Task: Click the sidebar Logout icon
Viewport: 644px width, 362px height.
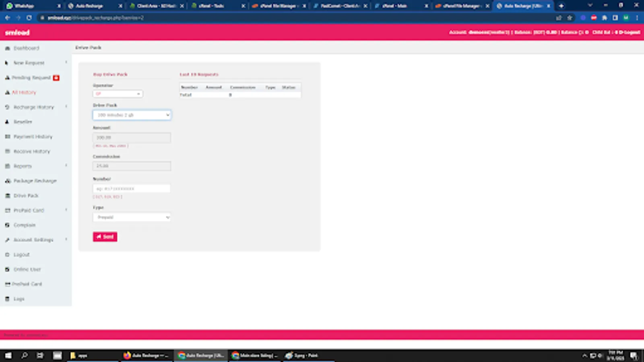Action: pyautogui.click(x=7, y=255)
